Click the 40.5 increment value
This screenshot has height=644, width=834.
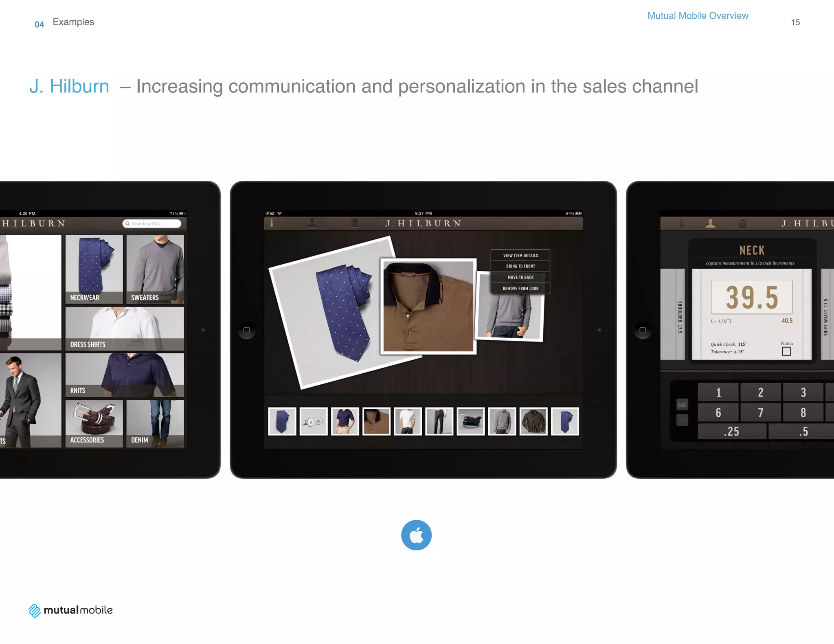pos(787,321)
